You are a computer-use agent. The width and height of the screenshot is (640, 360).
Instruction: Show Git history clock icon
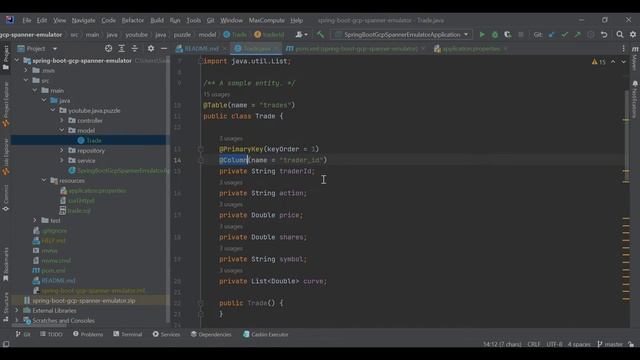coord(591,35)
